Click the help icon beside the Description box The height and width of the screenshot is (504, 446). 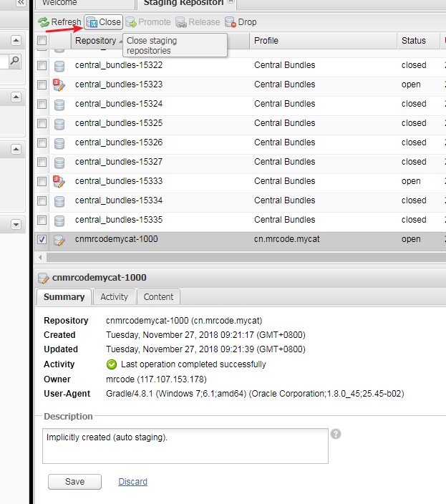tap(336, 434)
